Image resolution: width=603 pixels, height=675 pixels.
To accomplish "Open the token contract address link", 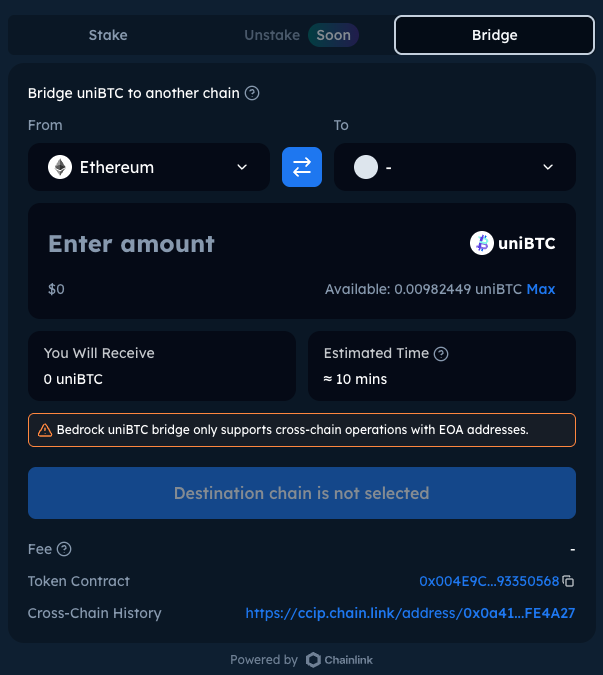I will [x=488, y=581].
